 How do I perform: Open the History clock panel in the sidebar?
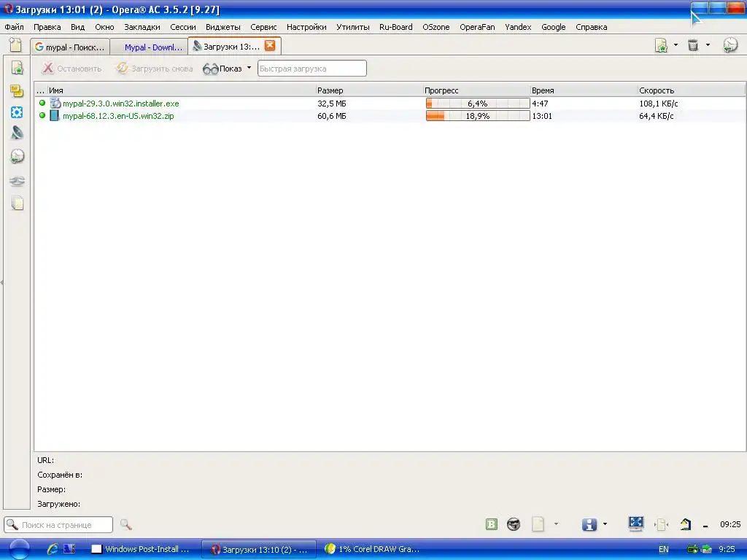tap(18, 156)
